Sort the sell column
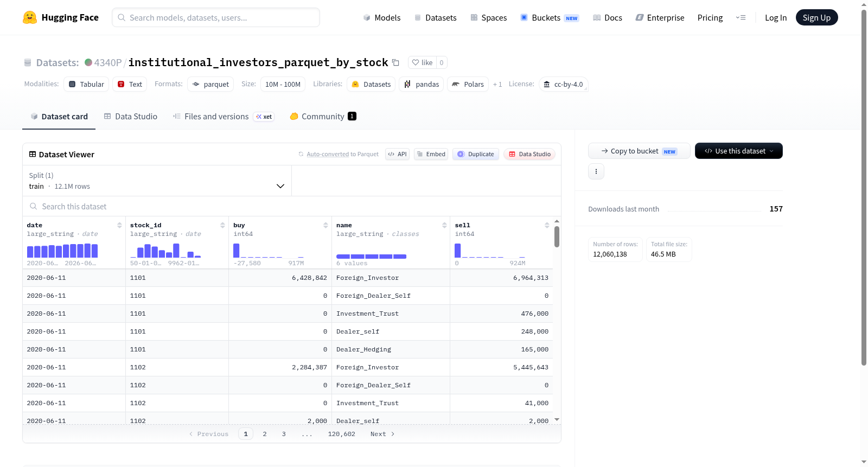The width and height of the screenshot is (868, 467). pos(547,225)
